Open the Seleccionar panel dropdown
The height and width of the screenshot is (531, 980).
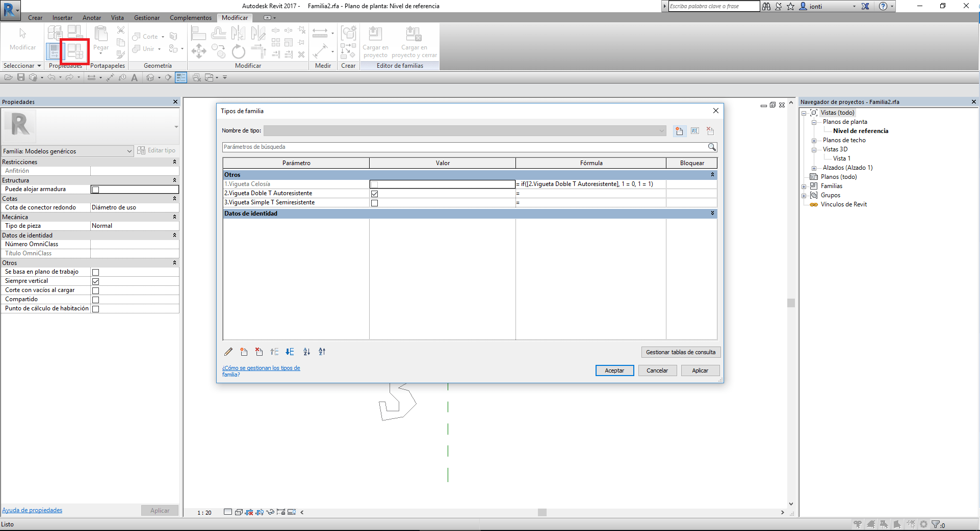(22, 66)
